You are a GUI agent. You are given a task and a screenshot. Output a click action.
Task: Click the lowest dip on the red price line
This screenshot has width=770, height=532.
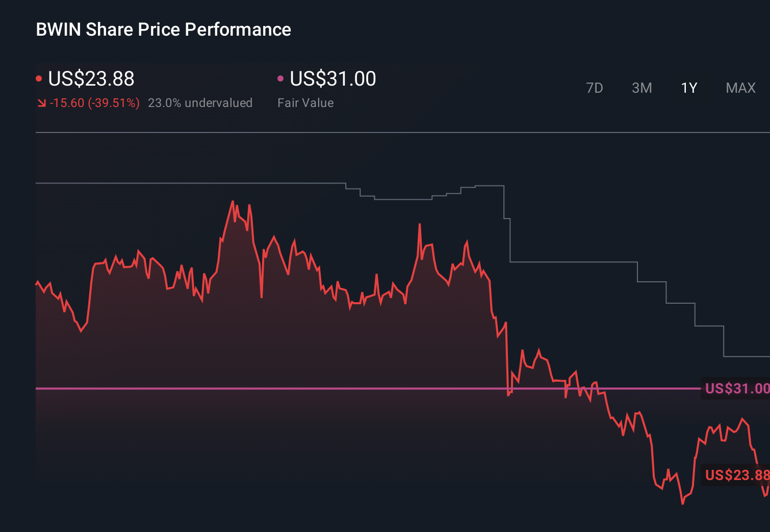coord(683,502)
